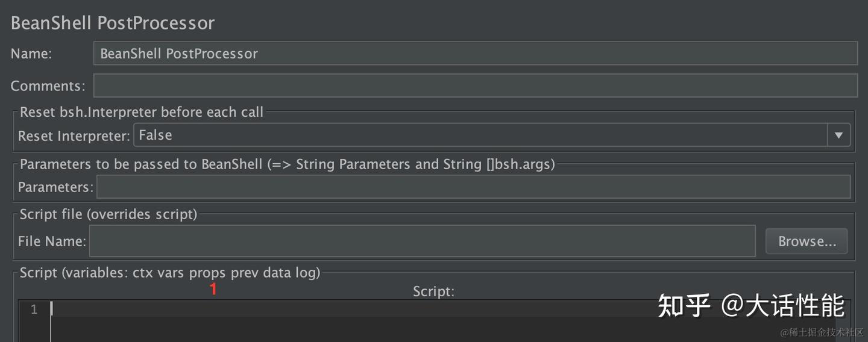
Task: Focus the Comments text field
Action: click(x=475, y=85)
